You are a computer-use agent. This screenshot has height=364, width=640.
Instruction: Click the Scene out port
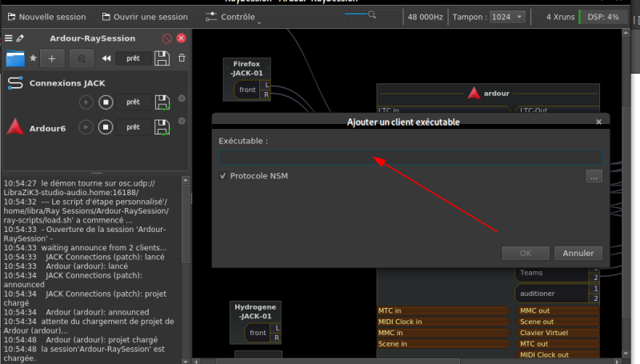[x=558, y=322]
